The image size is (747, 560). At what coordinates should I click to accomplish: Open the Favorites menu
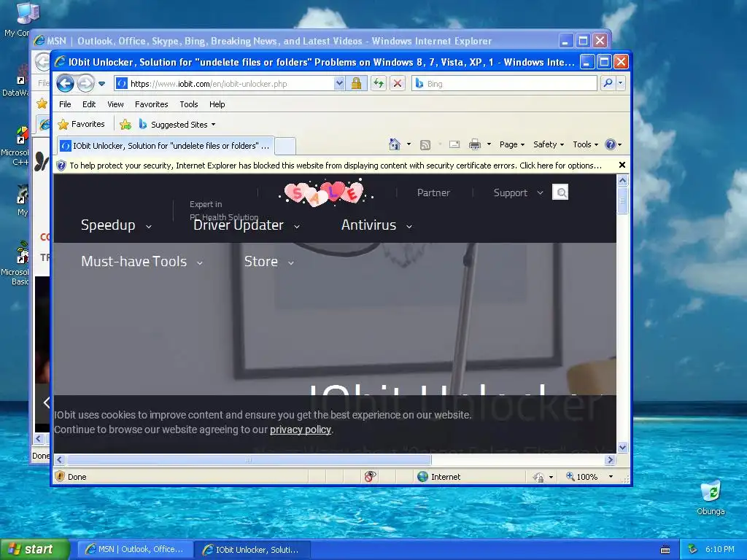tap(152, 104)
